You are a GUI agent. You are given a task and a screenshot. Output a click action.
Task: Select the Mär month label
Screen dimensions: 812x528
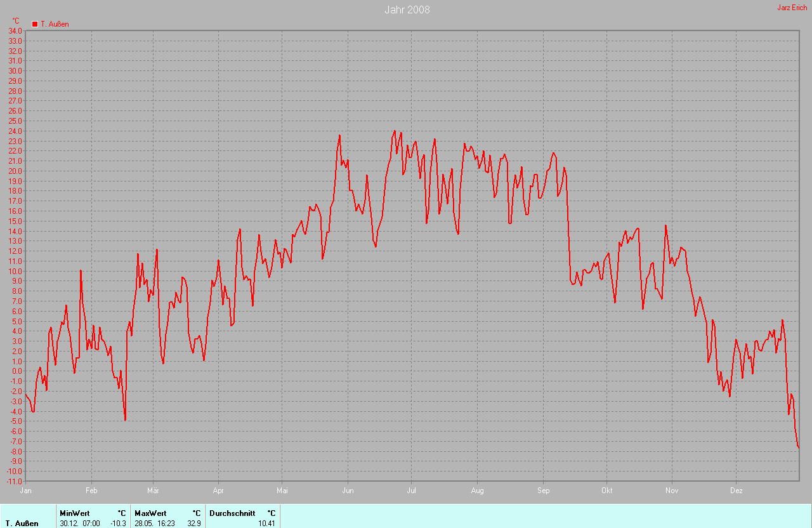click(x=153, y=491)
